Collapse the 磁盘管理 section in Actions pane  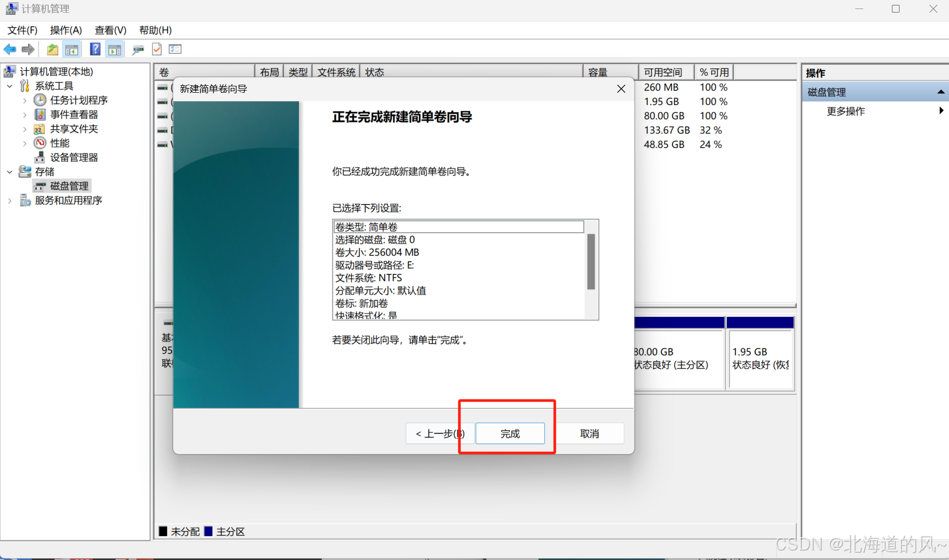tap(941, 92)
